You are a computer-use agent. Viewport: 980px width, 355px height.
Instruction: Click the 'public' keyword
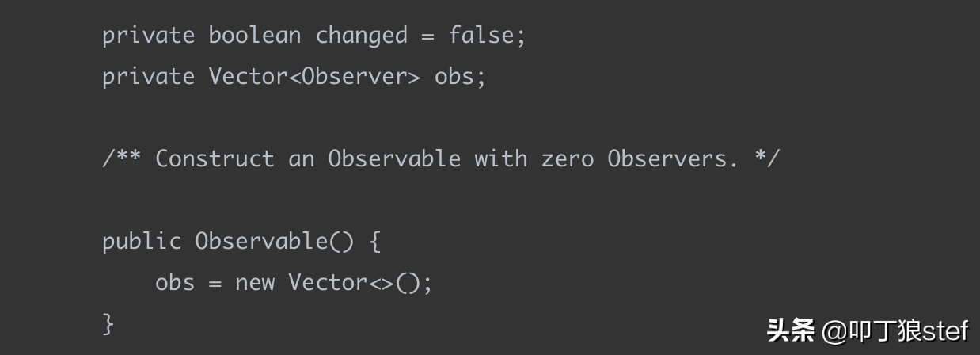tap(142, 241)
